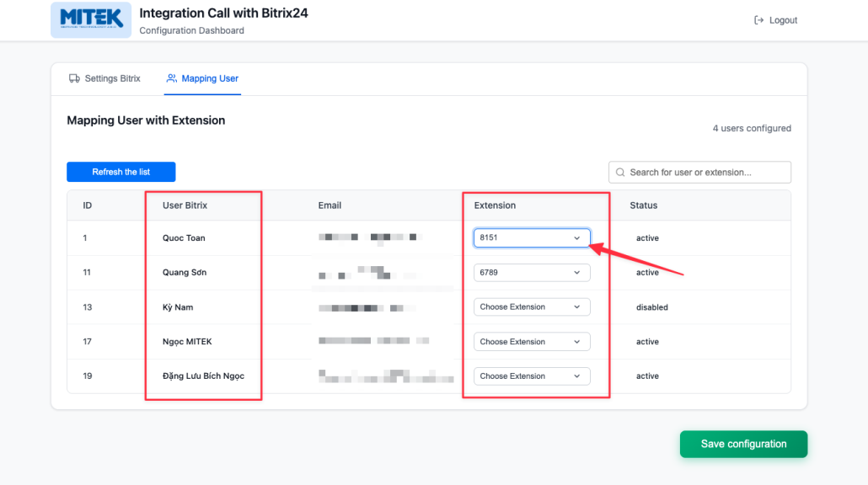
Task: Click the Save configuration button
Action: pos(743,444)
